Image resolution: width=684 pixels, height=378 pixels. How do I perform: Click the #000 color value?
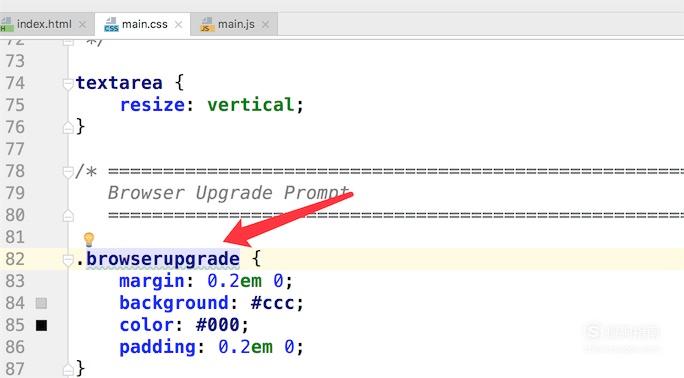pyautogui.click(x=218, y=325)
